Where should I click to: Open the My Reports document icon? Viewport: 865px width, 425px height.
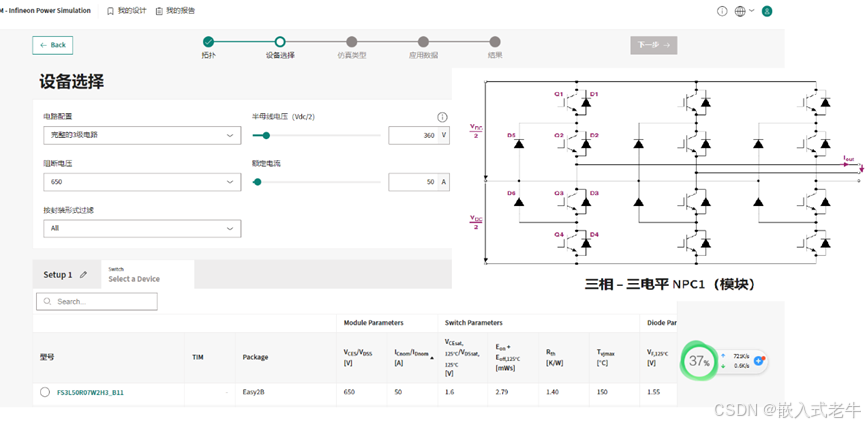[x=159, y=10]
